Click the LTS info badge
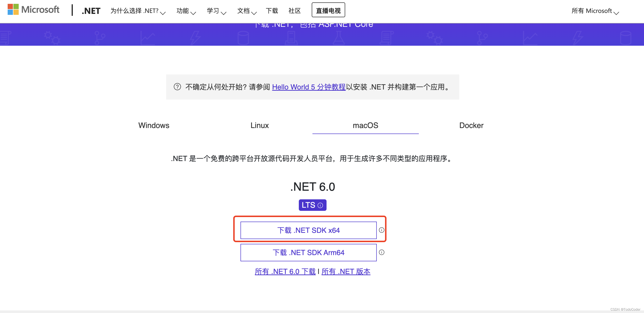This screenshot has width=644, height=313. tap(312, 205)
